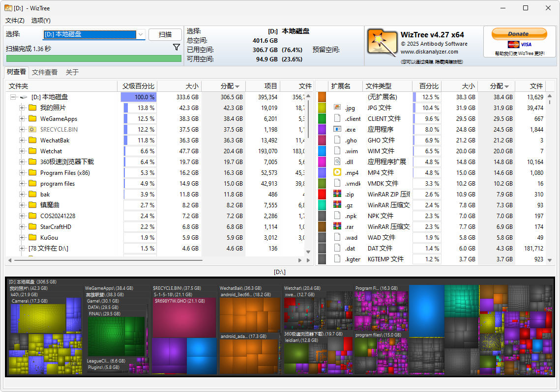Sort file types by 百分比 column header

click(x=426, y=86)
